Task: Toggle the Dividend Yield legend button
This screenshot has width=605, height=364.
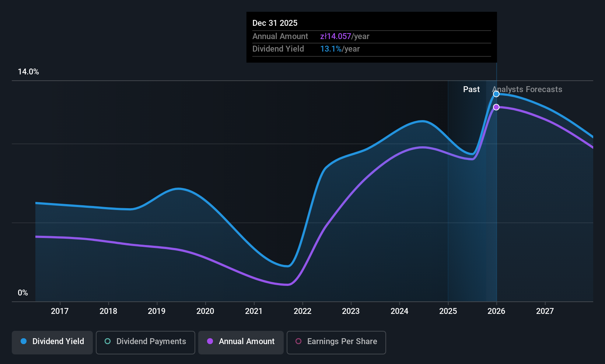Action: pyautogui.click(x=52, y=343)
